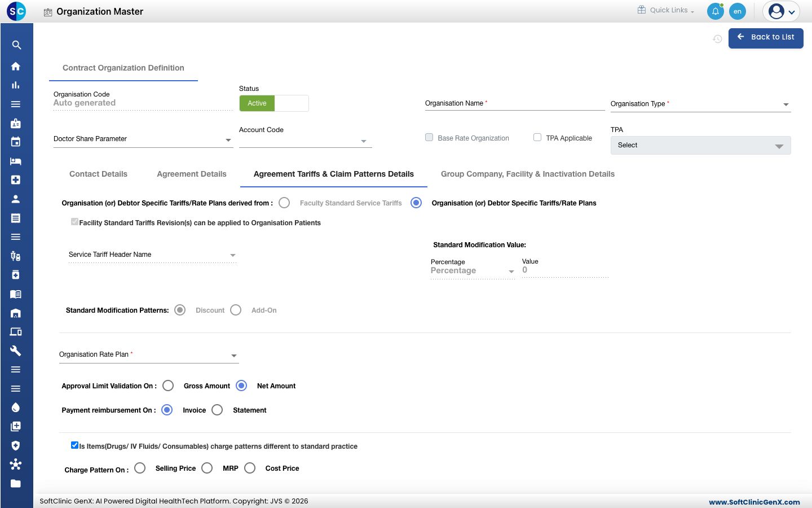812x508 pixels.
Task: Open the open book icon in the sidebar
Action: pos(16,294)
